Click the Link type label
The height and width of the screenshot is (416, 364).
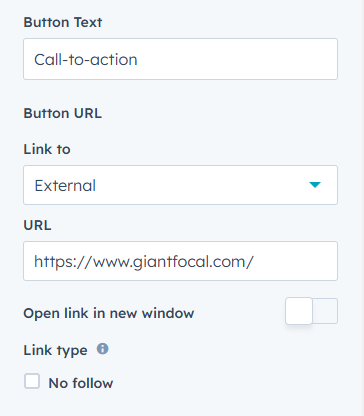[55, 350]
